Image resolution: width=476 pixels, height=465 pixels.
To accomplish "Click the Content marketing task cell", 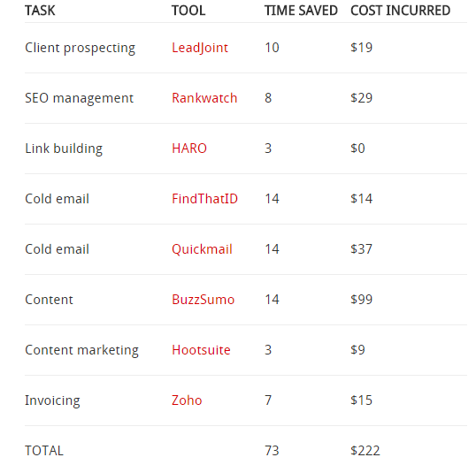I will point(81,350).
